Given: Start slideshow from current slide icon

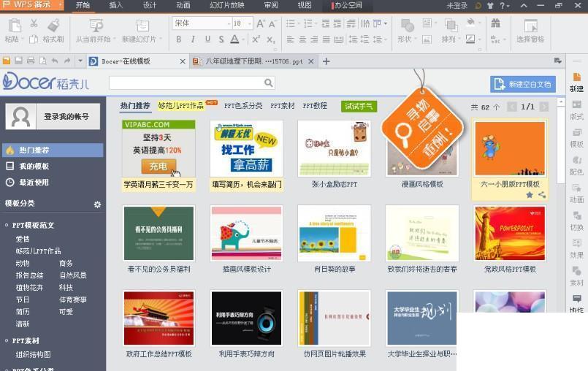Looking at the screenshot, I should [x=96, y=26].
